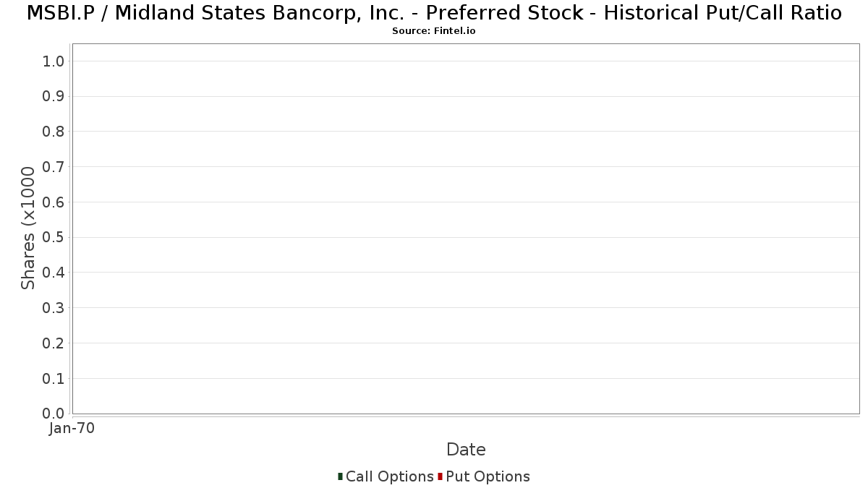Click the 0.8 y-axis tick label
This screenshot has width=868, height=488.
(54, 132)
